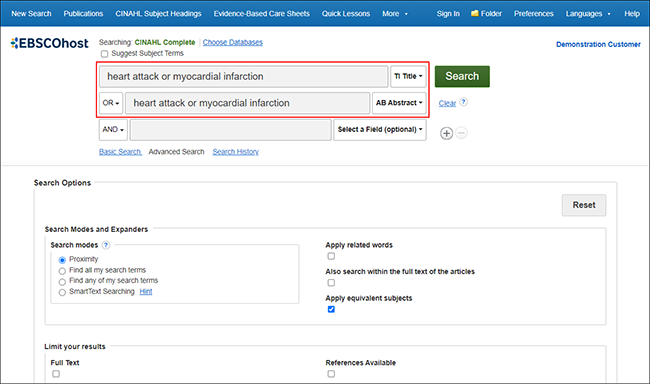This screenshot has height=384, width=650.
Task: Check Suggest Subject Terms box
Action: [x=104, y=53]
